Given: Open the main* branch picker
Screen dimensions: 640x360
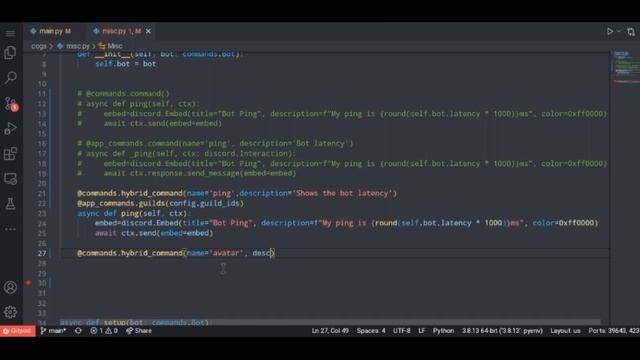Looking at the screenshot, I should click(x=53, y=331).
